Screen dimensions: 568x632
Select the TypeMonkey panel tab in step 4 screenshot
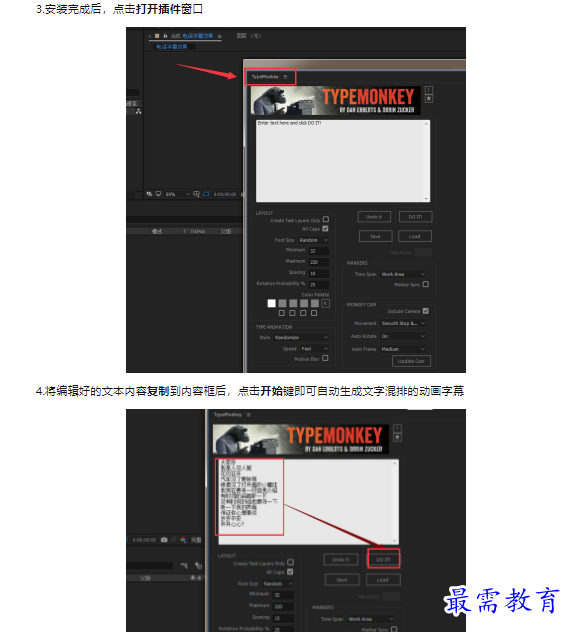tap(228, 415)
